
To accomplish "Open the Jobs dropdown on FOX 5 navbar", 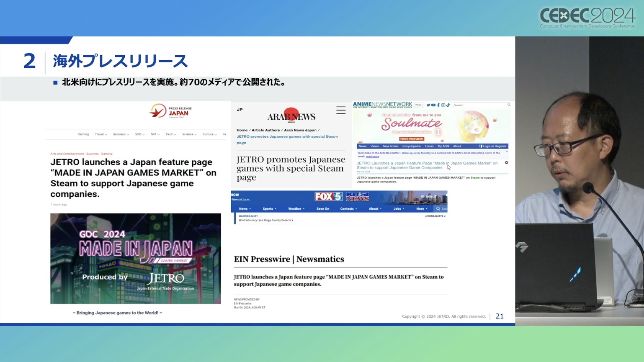I will pyautogui.click(x=399, y=208).
